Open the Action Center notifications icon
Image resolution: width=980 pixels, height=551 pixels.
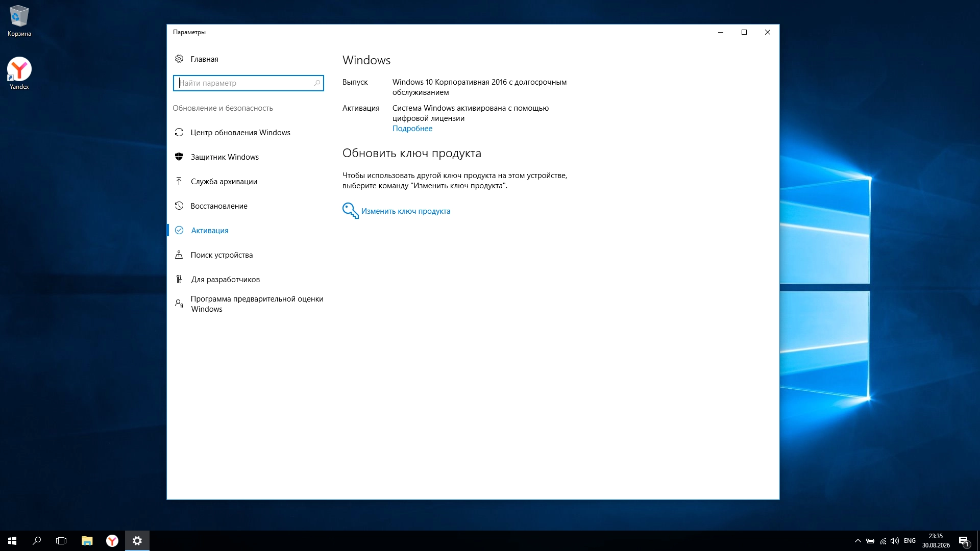tap(964, 541)
